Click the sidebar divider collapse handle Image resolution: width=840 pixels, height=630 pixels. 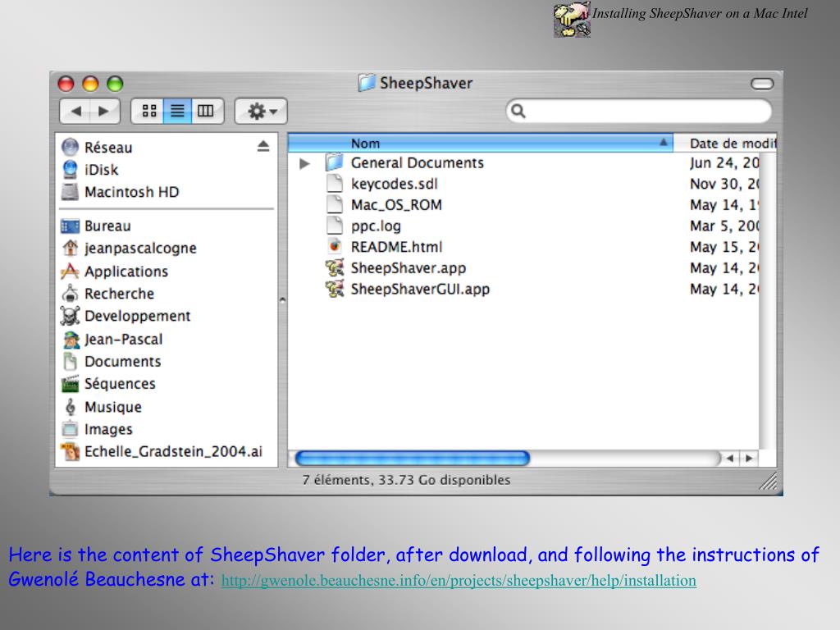(282, 300)
